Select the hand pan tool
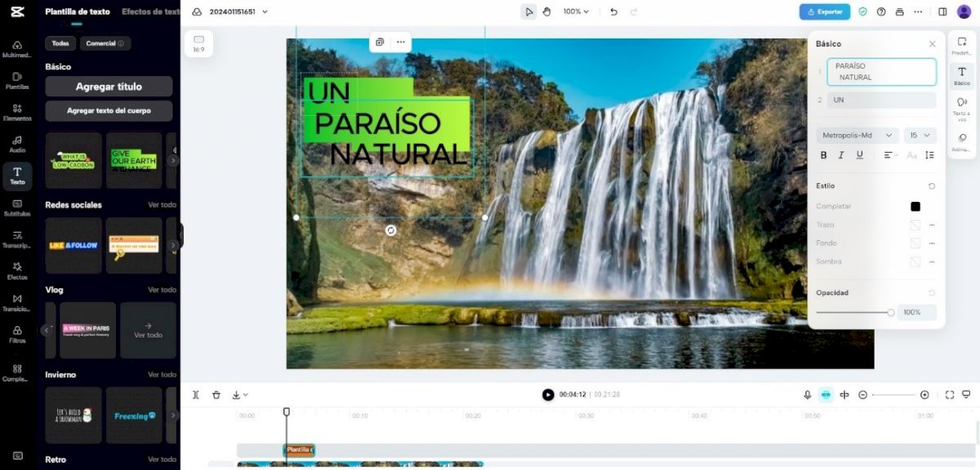Image resolution: width=980 pixels, height=470 pixels. [546, 11]
